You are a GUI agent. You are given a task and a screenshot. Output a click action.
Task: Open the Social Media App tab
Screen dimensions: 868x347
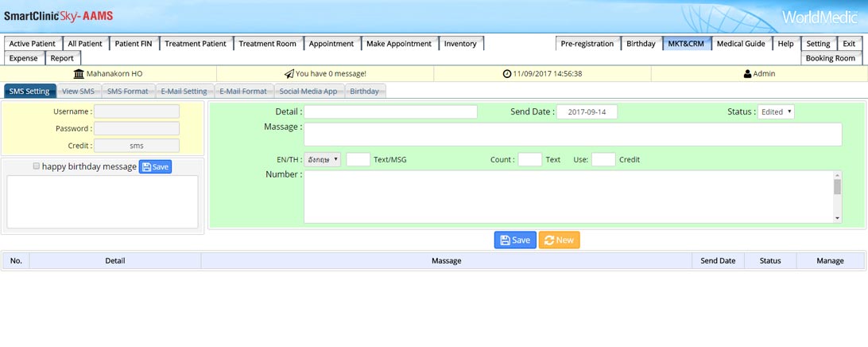[308, 92]
